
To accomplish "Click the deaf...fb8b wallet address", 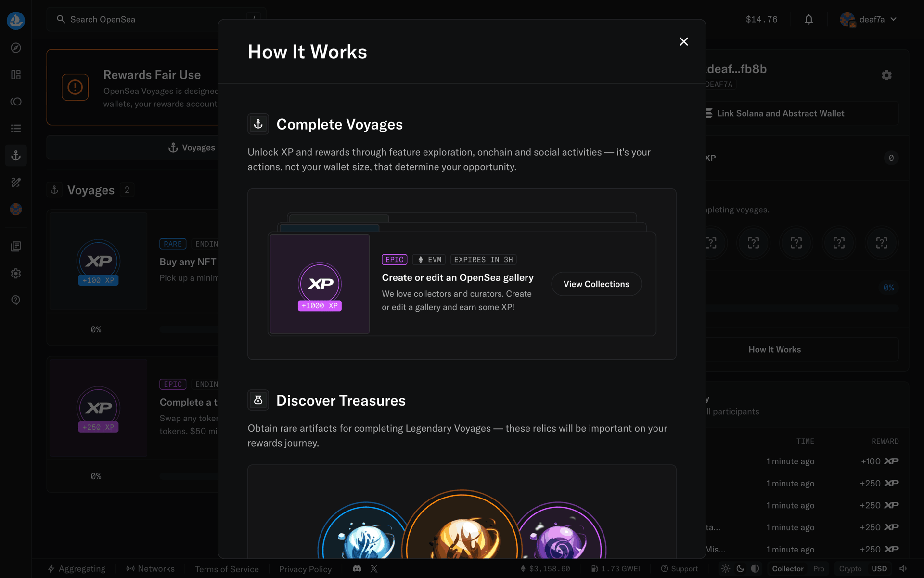I will tap(737, 69).
